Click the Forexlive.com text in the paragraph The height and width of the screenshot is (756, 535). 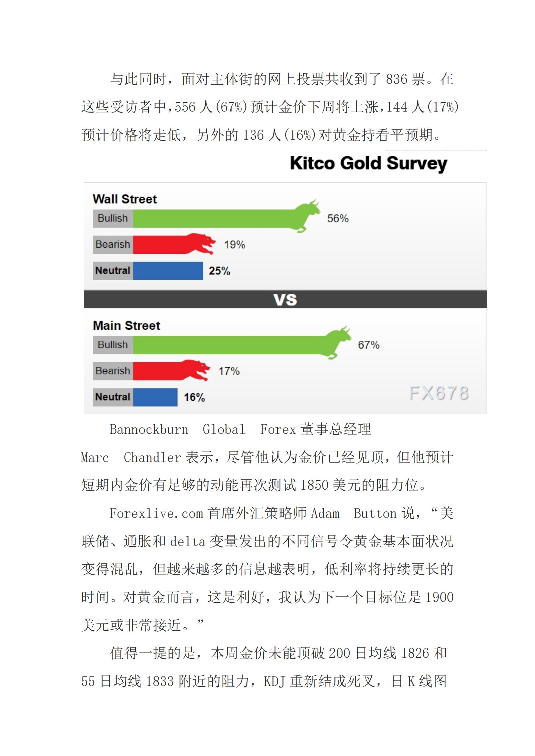(x=156, y=514)
